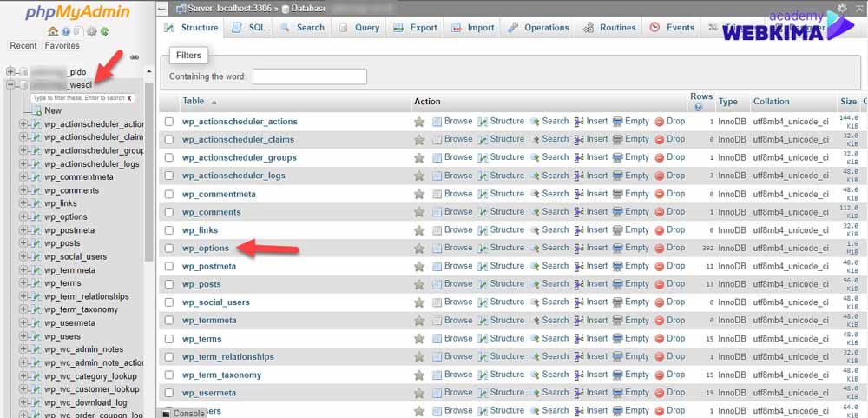Select wp_links row checkbox
Viewport: 868px width, 418px height.
point(169,230)
